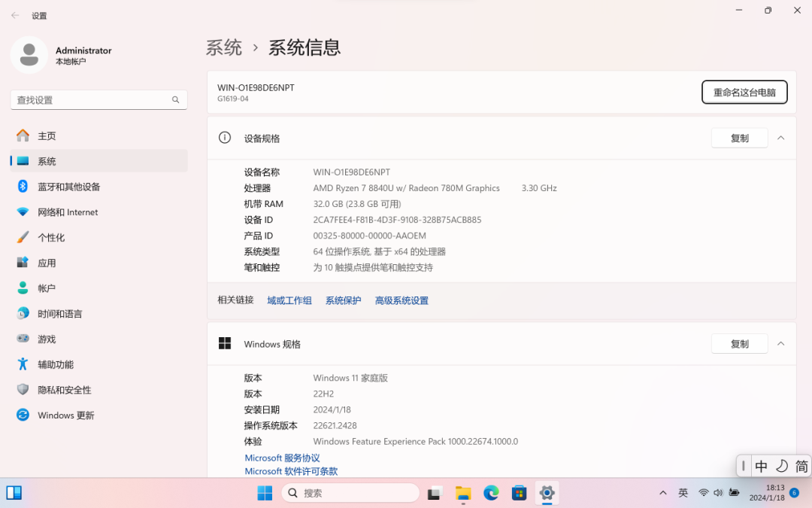Collapse the Windows 规格 section chevron
The width and height of the screenshot is (812, 508).
[780, 343]
